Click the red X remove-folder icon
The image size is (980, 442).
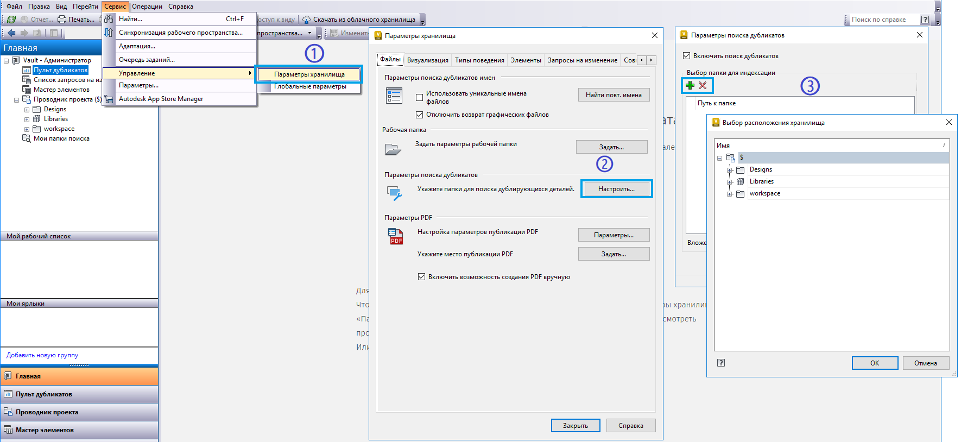click(x=703, y=85)
